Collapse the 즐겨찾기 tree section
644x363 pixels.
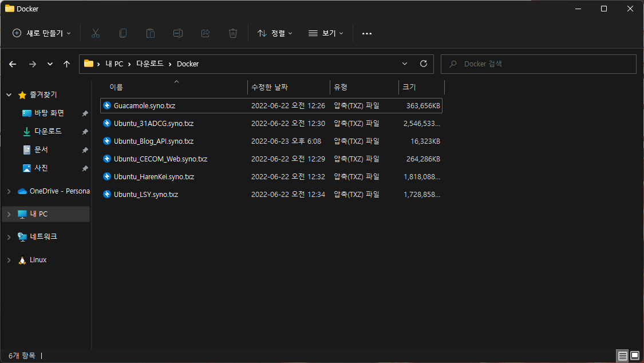point(9,95)
